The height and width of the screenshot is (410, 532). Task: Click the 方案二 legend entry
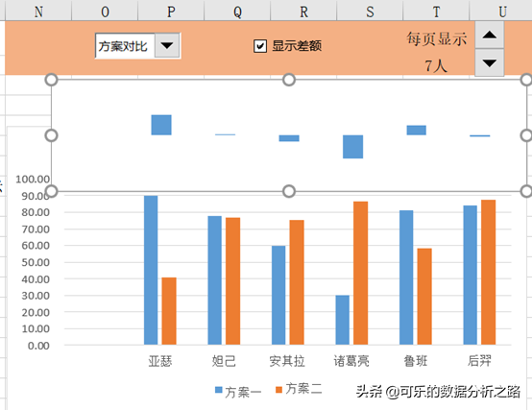coord(299,389)
